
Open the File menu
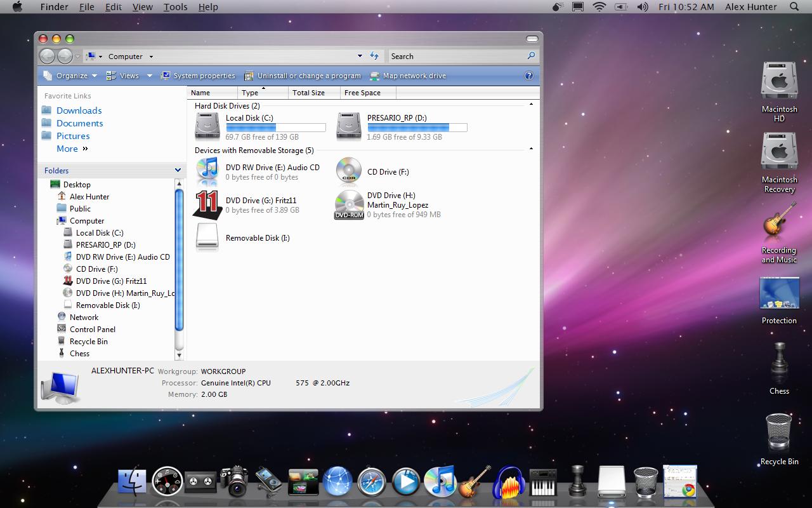pyautogui.click(x=86, y=7)
